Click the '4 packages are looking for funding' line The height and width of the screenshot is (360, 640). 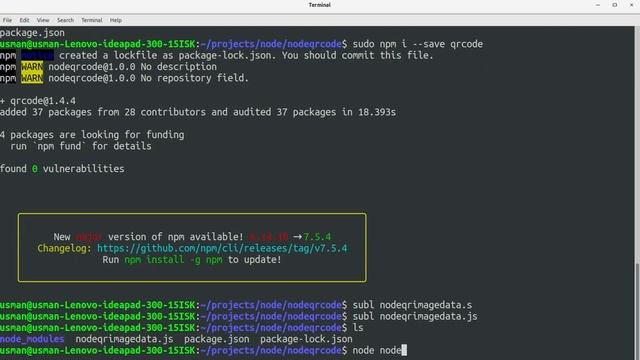92,135
